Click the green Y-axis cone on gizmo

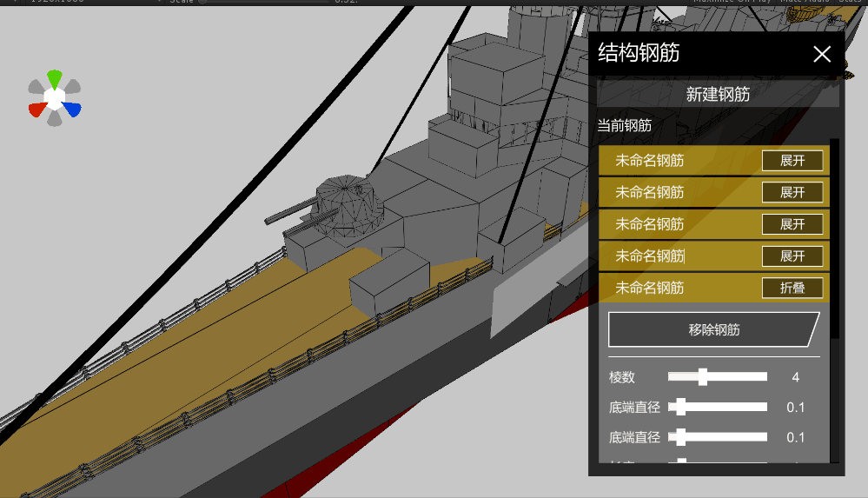tap(54, 79)
